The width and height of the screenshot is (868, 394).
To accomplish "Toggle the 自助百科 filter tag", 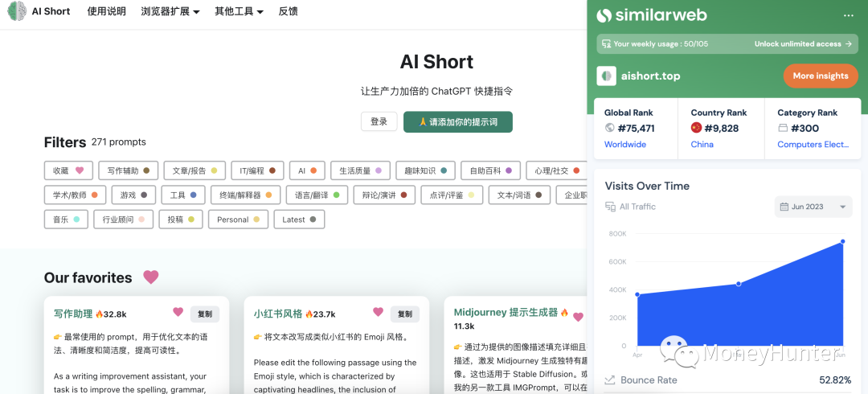I will 490,170.
